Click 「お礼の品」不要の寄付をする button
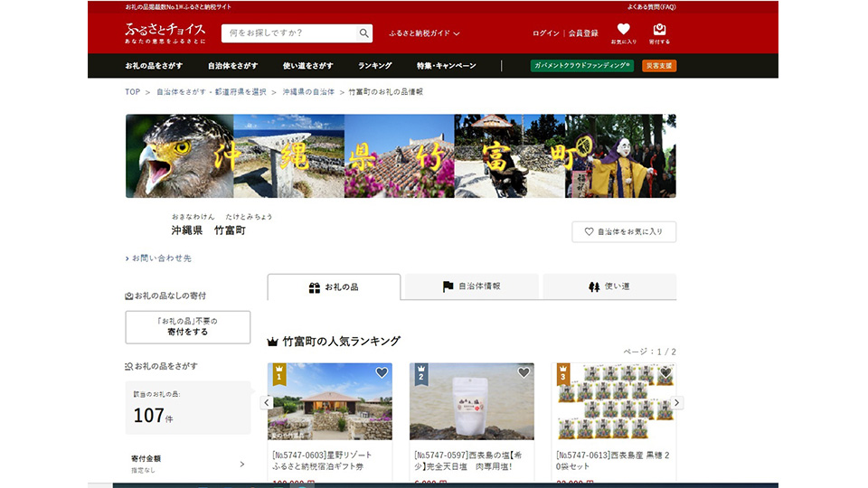This screenshot has width=868, height=488. pos(187,326)
